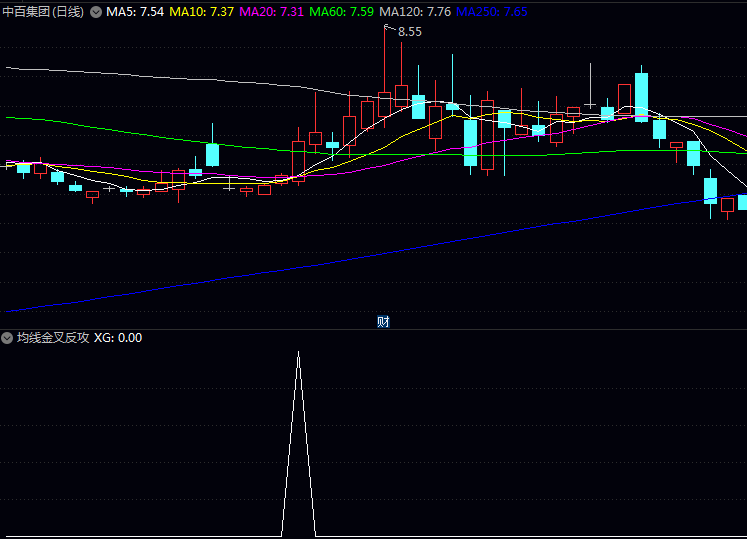Click the green MA60: 7.59 label

coord(342,12)
